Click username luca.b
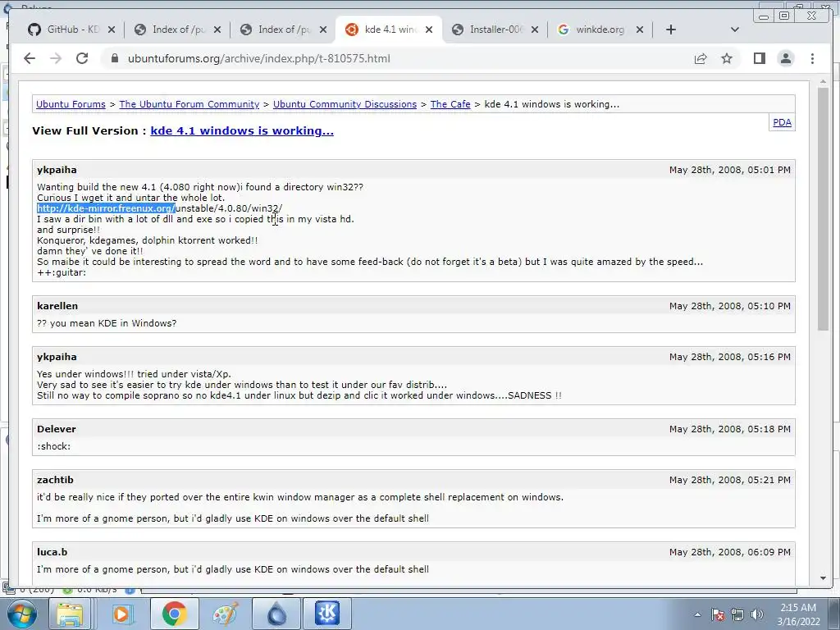The image size is (840, 630). 52,552
